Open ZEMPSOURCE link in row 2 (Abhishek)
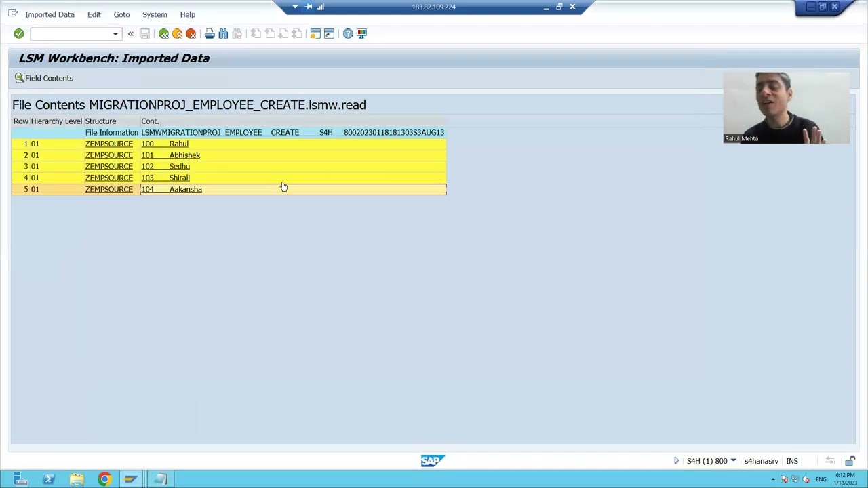 [x=108, y=155]
